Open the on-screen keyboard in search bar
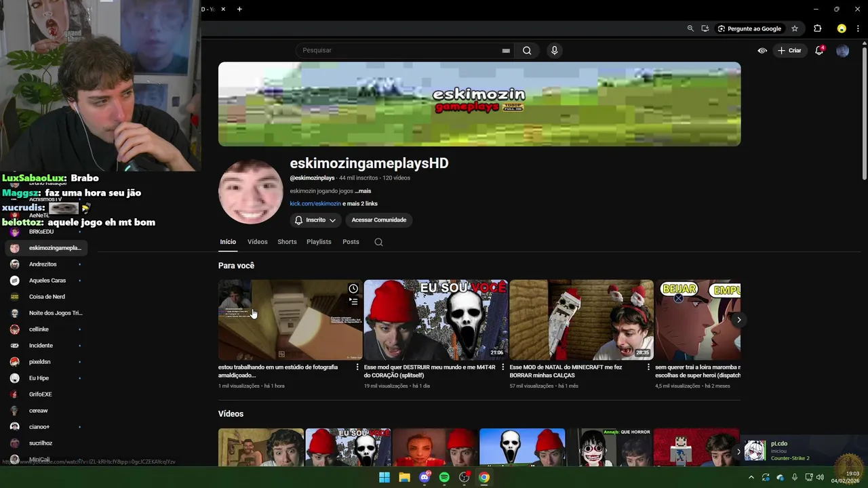The image size is (868, 488). pyautogui.click(x=506, y=51)
